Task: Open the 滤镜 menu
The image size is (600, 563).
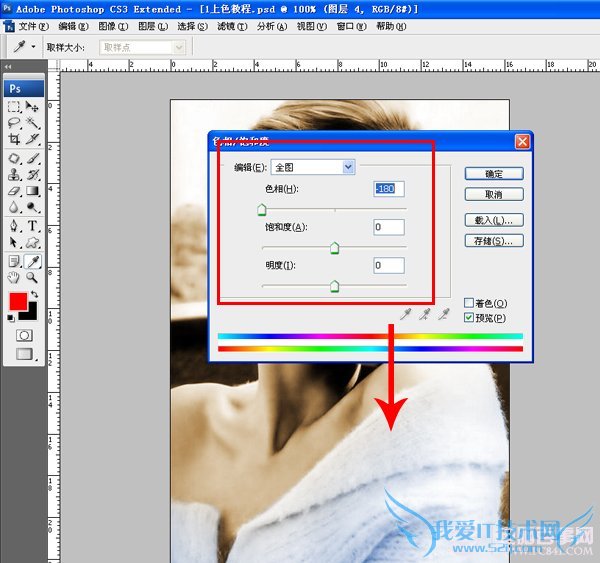Action: 232,26
